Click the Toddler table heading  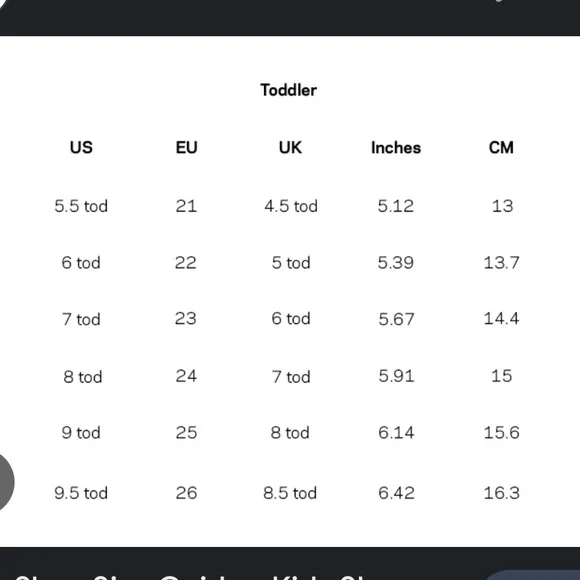tap(289, 90)
